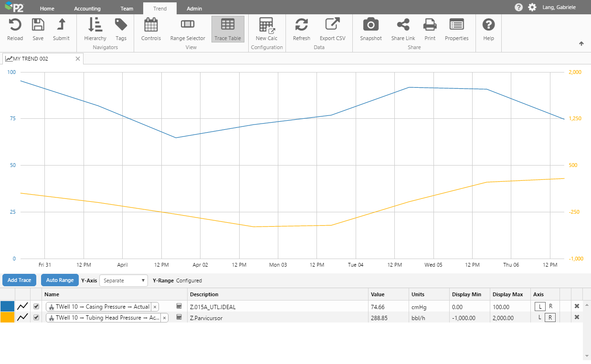Open the New Calc configuration
The height and width of the screenshot is (364, 591).
pos(266,25)
